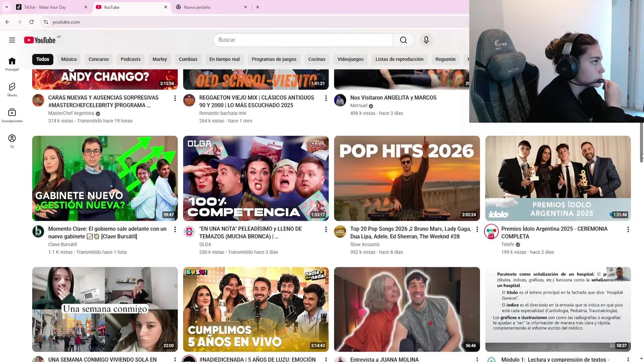The image size is (644, 362).
Task: Click the browser forward arrow
Action: coord(20,22)
